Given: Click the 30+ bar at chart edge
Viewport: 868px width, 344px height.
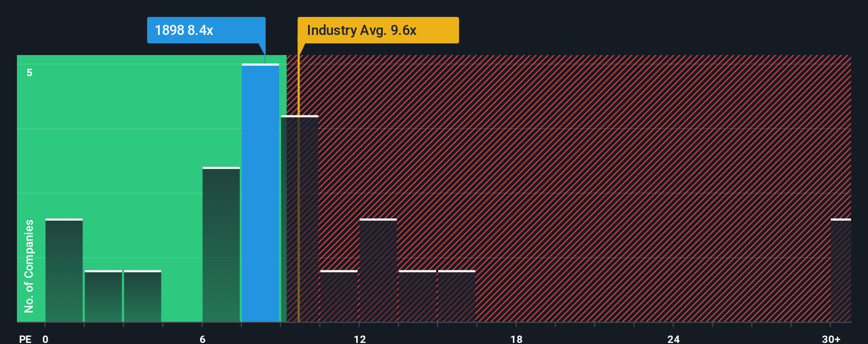Looking at the screenshot, I should [x=841, y=270].
